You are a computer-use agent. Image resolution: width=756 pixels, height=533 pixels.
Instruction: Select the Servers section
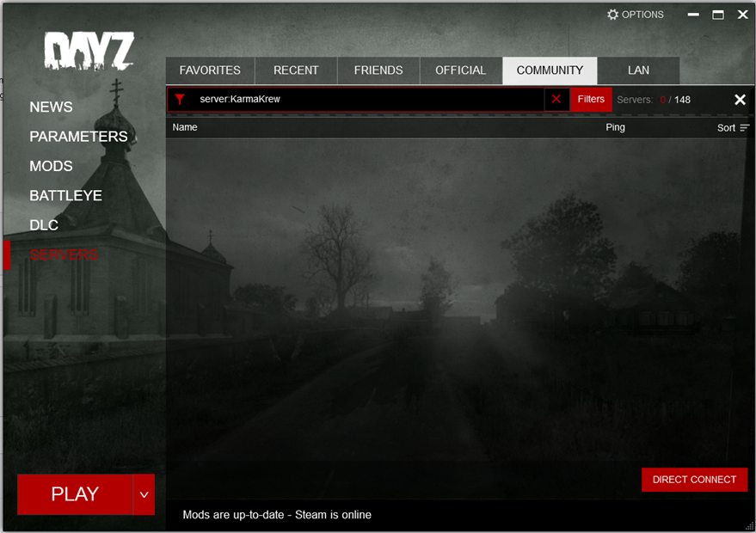coord(64,254)
